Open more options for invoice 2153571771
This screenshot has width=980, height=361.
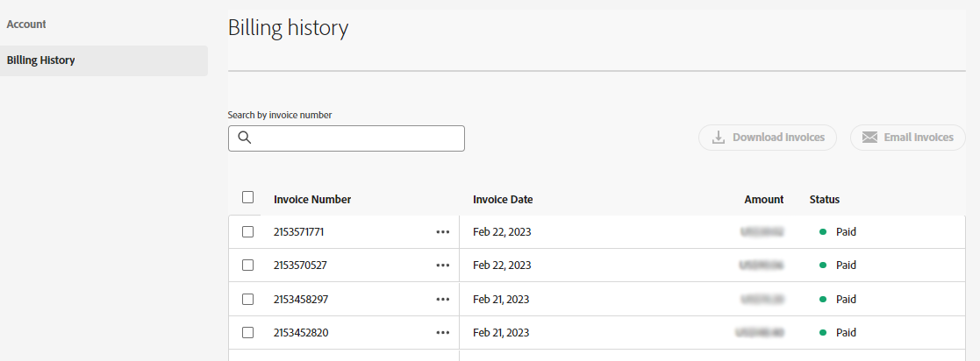tap(442, 232)
